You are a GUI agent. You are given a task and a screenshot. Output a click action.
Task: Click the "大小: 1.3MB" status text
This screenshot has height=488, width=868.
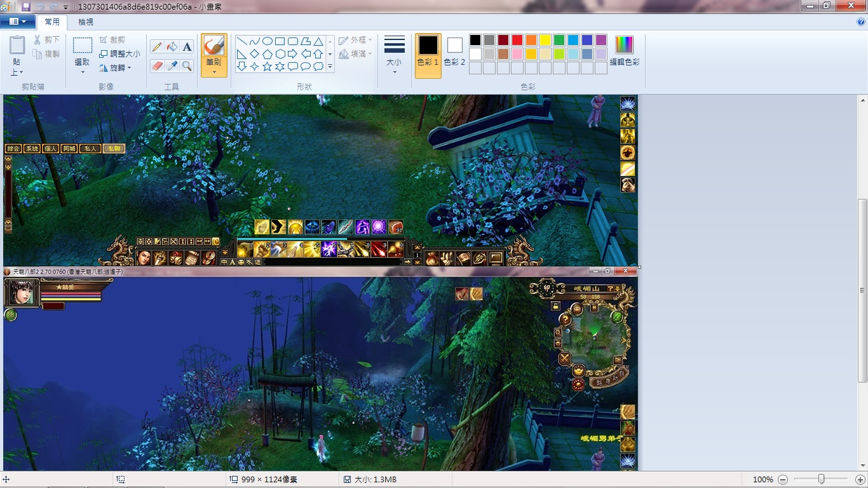(x=375, y=480)
